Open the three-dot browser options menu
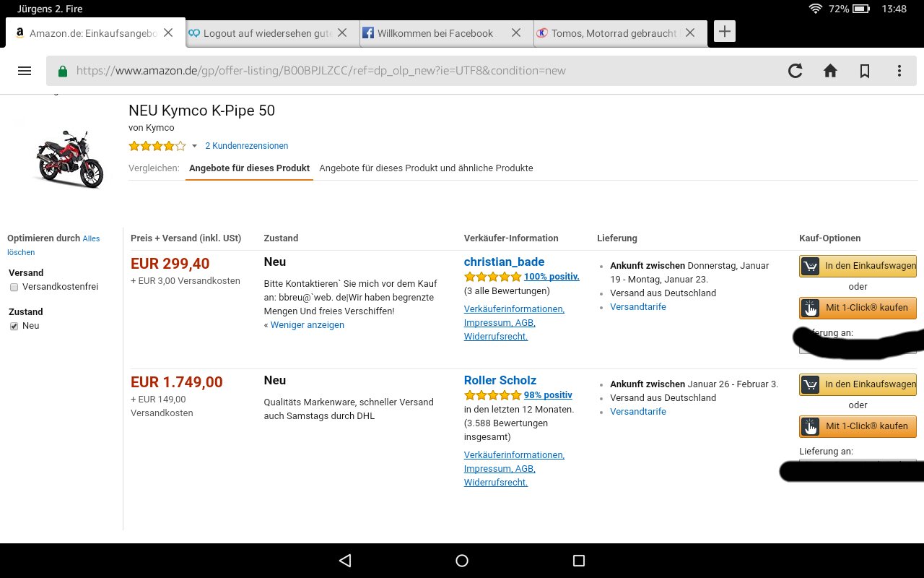The image size is (924, 578). coord(899,71)
